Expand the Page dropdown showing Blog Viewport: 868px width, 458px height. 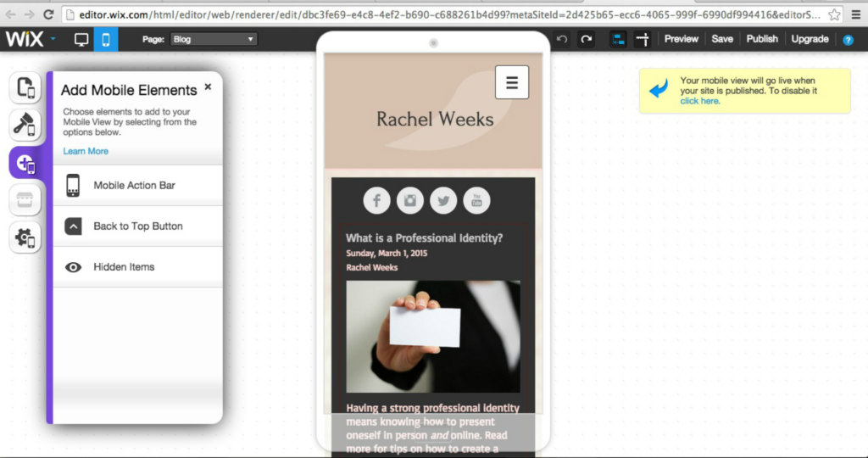click(213, 39)
